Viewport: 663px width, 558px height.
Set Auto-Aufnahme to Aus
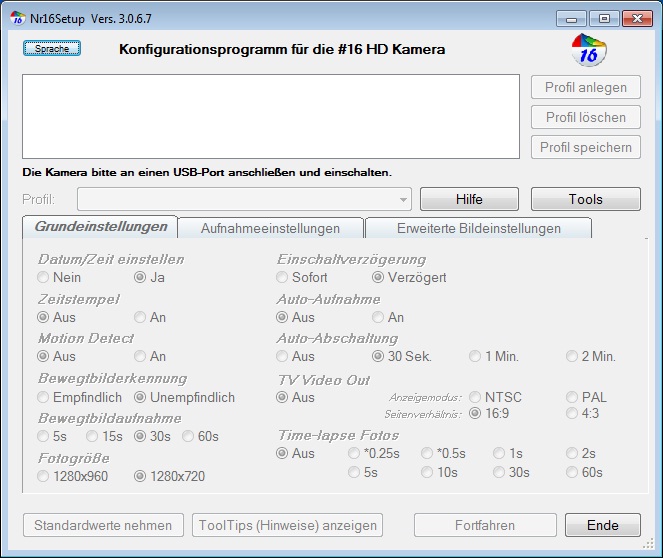click(296, 317)
